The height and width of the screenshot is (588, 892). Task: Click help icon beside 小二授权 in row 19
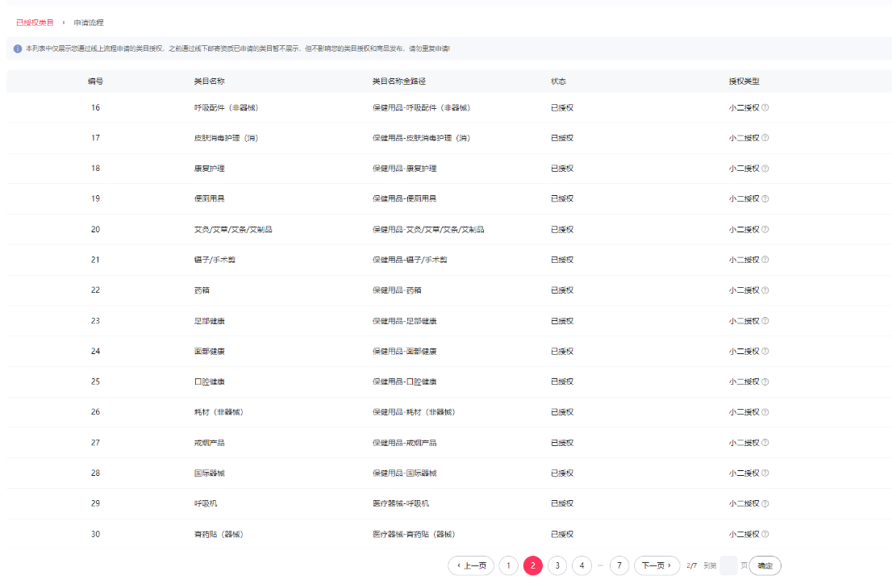point(765,198)
